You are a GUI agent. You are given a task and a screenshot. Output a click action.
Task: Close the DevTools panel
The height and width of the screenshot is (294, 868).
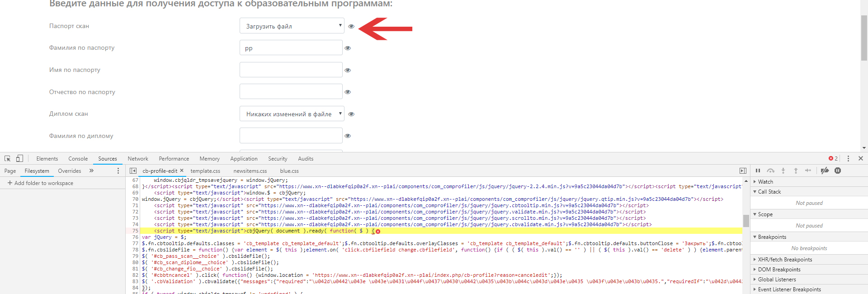tap(861, 159)
